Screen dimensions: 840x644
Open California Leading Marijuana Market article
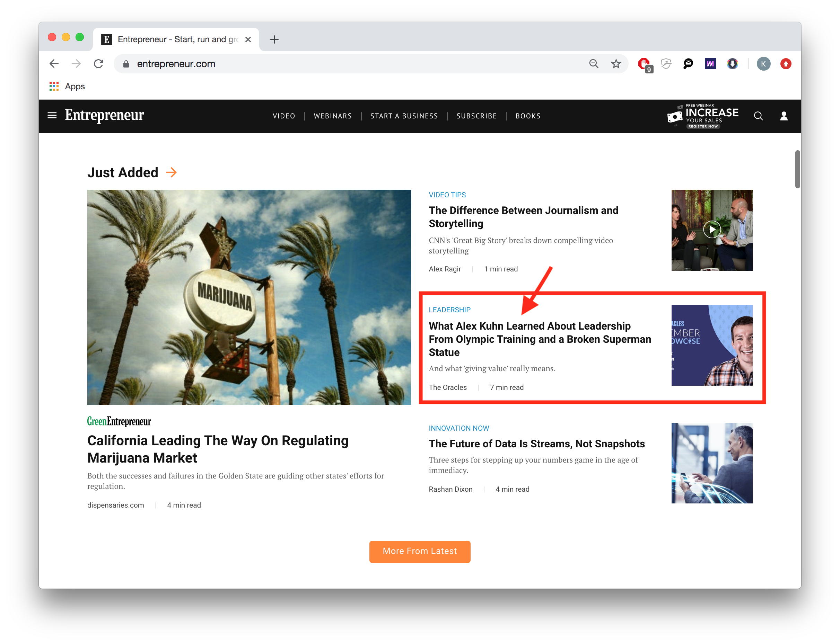point(218,449)
